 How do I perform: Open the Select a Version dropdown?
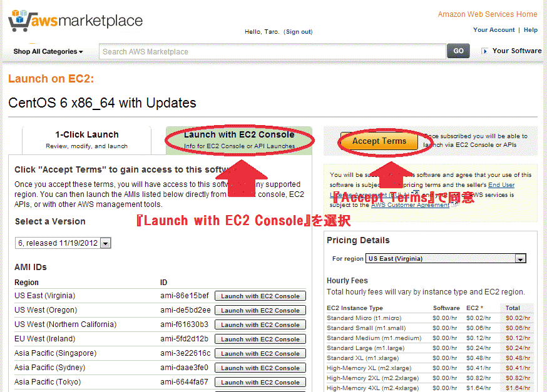pos(63,243)
